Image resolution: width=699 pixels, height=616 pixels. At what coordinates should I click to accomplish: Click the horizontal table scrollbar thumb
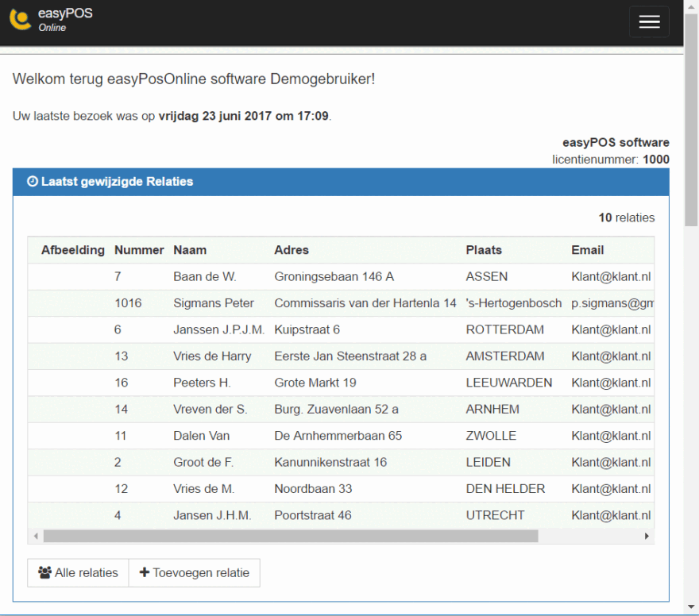coord(291,536)
